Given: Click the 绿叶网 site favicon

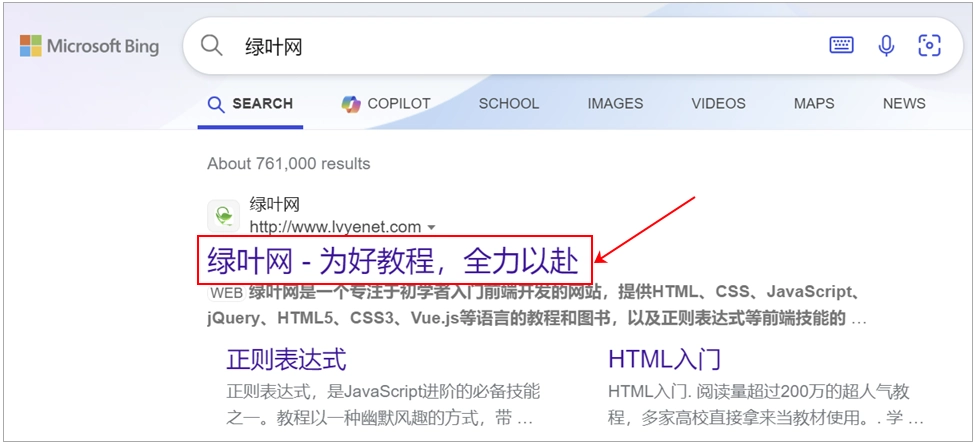Looking at the screenshot, I should [223, 216].
